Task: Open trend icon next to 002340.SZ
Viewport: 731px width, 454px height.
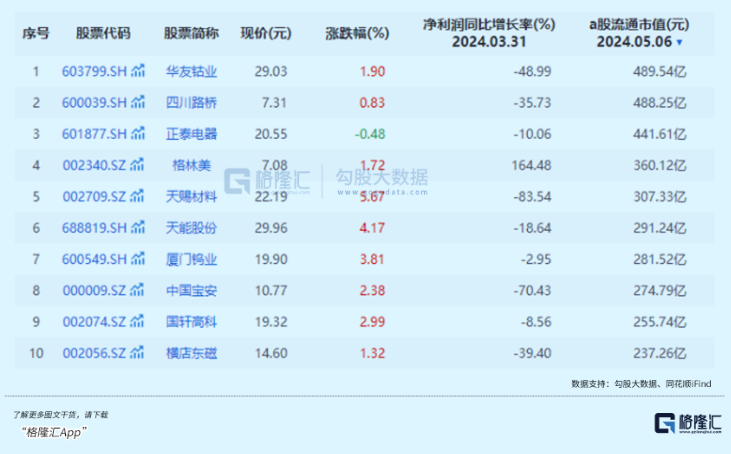Action: [x=138, y=164]
